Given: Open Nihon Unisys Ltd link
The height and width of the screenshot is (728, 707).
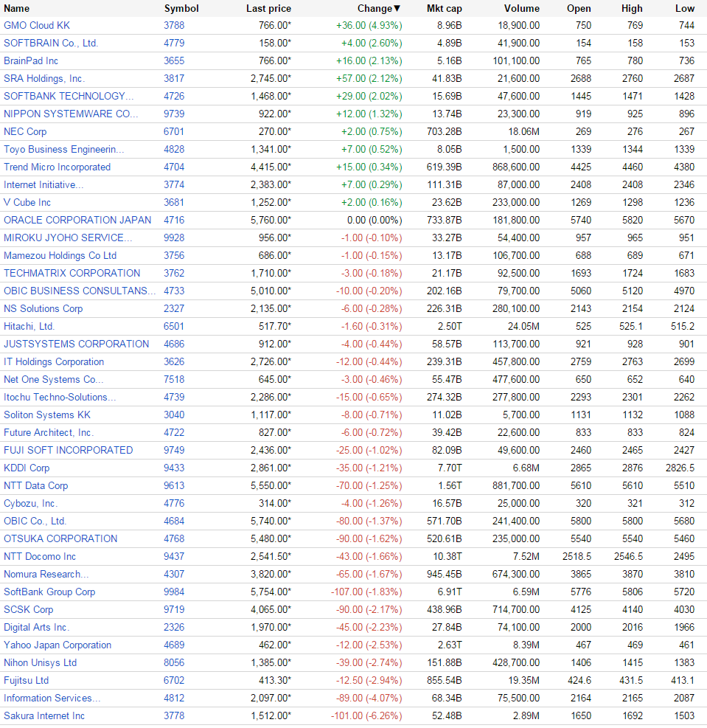Looking at the screenshot, I should [x=41, y=662].
